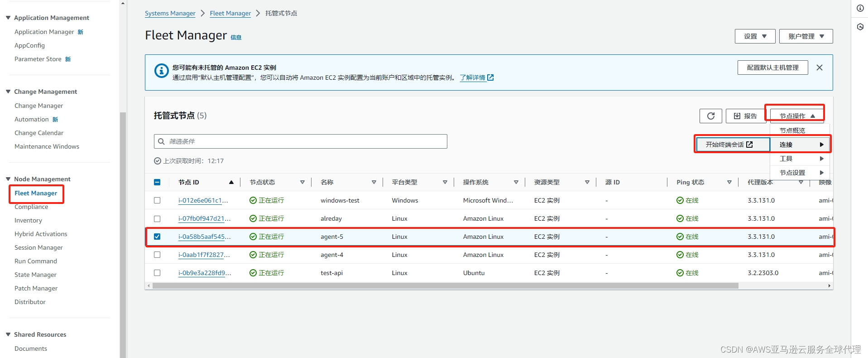This screenshot has height=358, width=868.
Task: Open Parameter Store in sidebar
Action: click(38, 59)
